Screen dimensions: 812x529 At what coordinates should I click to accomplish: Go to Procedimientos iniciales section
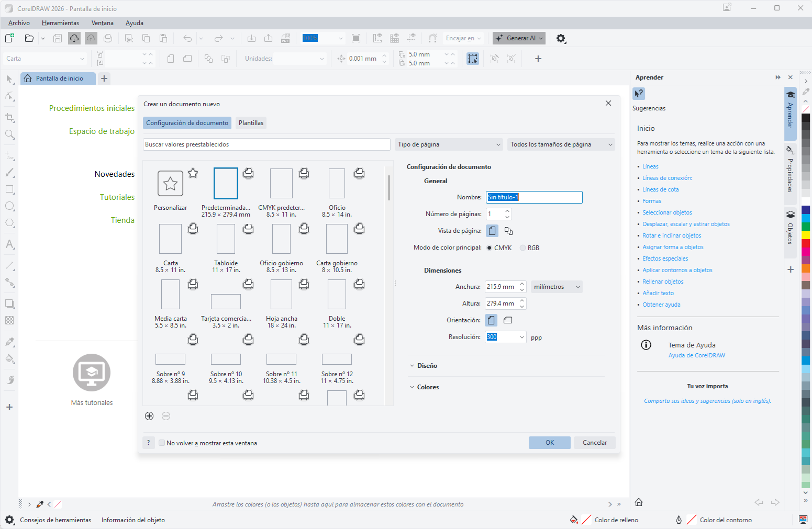click(92, 108)
